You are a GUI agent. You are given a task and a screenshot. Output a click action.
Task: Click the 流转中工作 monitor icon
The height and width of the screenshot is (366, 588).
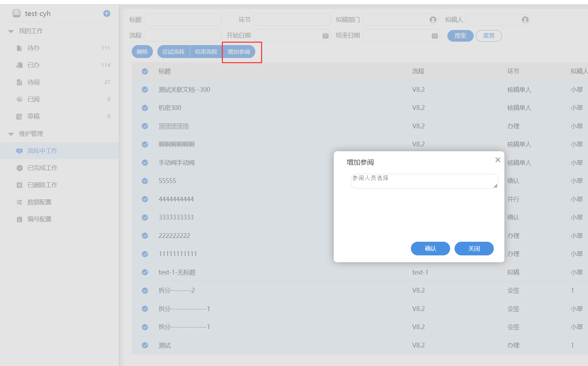(x=19, y=151)
